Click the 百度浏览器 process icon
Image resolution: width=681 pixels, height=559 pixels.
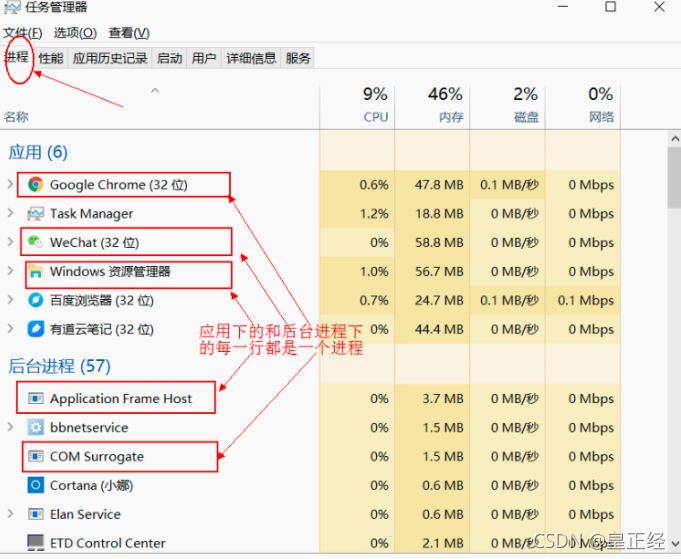point(35,300)
